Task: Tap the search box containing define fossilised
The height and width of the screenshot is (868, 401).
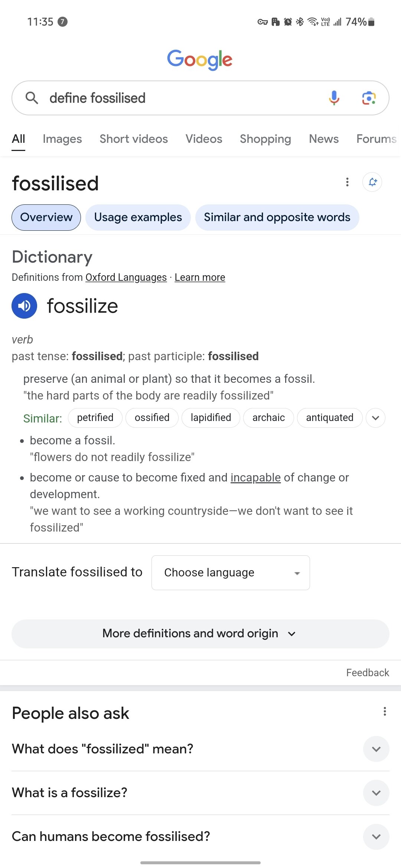Action: click(x=178, y=98)
